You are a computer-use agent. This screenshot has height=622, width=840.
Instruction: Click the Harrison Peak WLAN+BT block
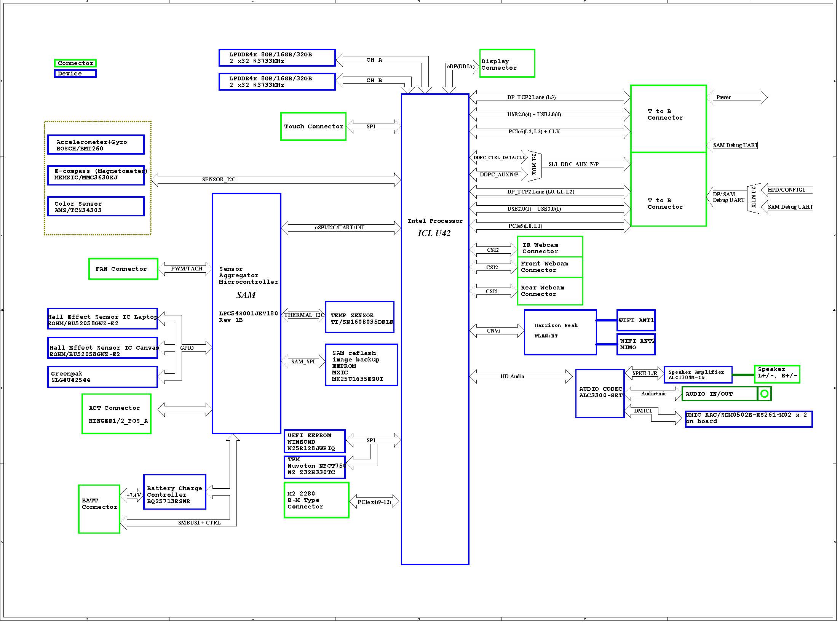pyautogui.click(x=561, y=333)
